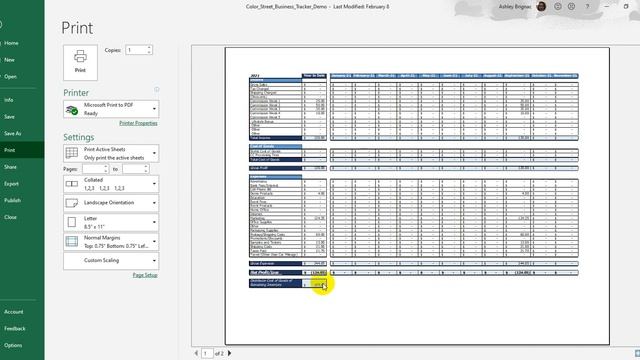
Task: Click the Copies number field
Action: coord(136,50)
